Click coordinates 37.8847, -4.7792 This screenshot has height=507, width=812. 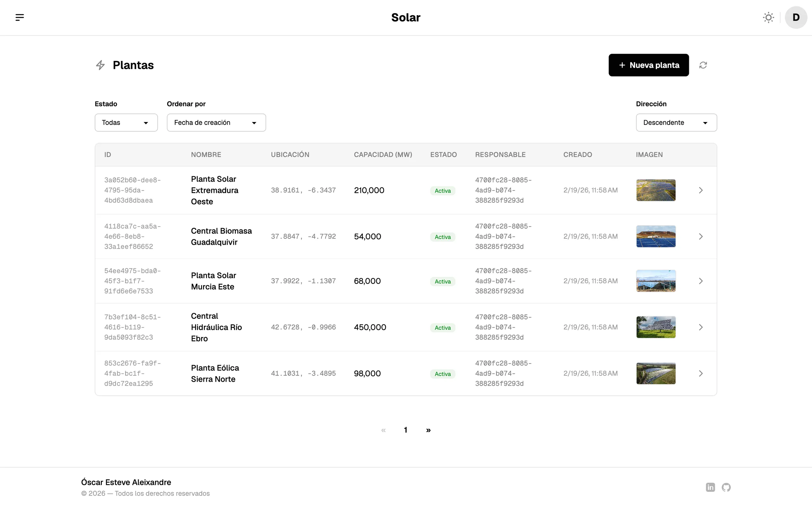303,237
